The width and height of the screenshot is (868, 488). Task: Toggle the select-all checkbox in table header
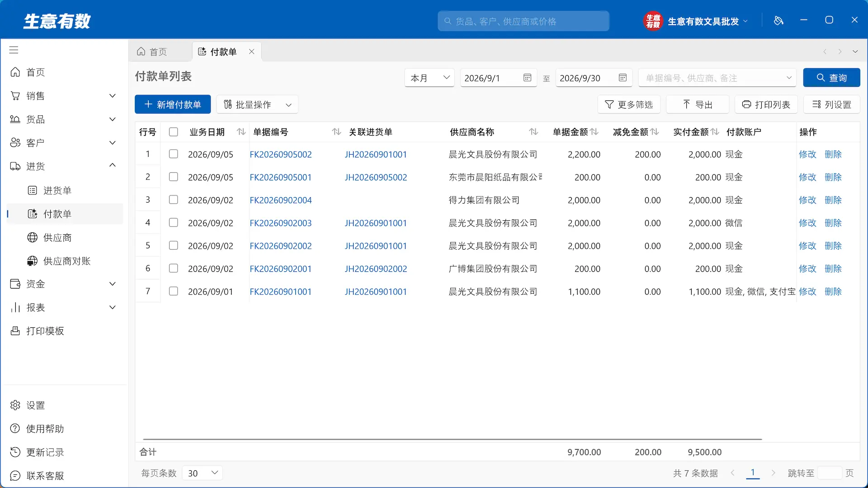tap(173, 132)
